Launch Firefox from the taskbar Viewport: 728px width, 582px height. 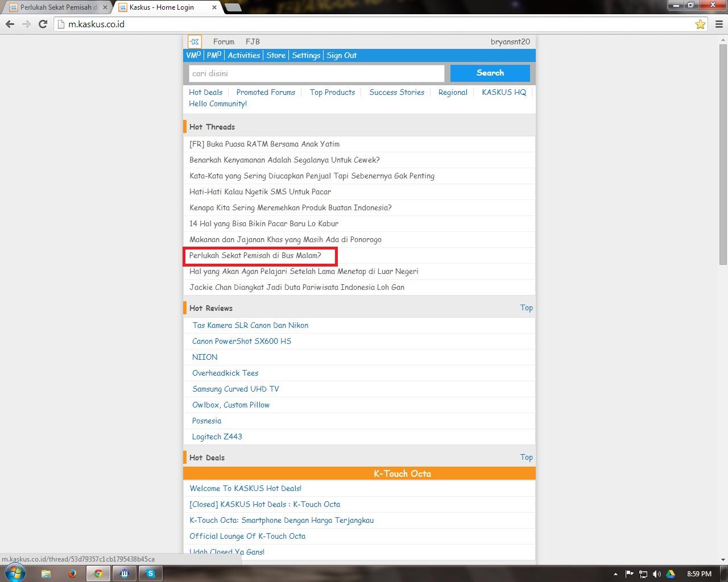pyautogui.click(x=72, y=573)
